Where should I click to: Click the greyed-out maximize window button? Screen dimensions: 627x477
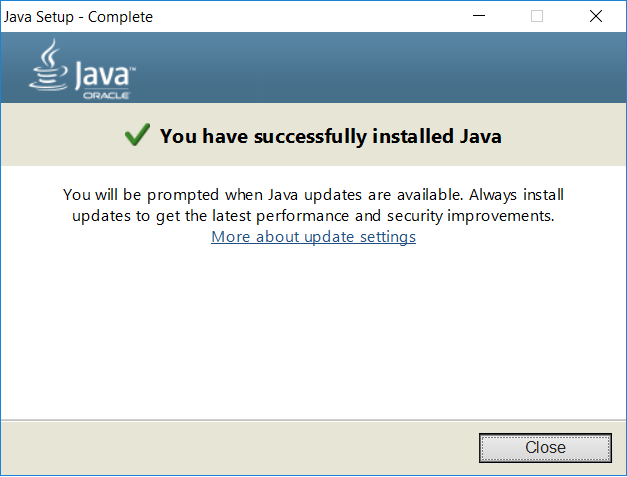pos(537,16)
